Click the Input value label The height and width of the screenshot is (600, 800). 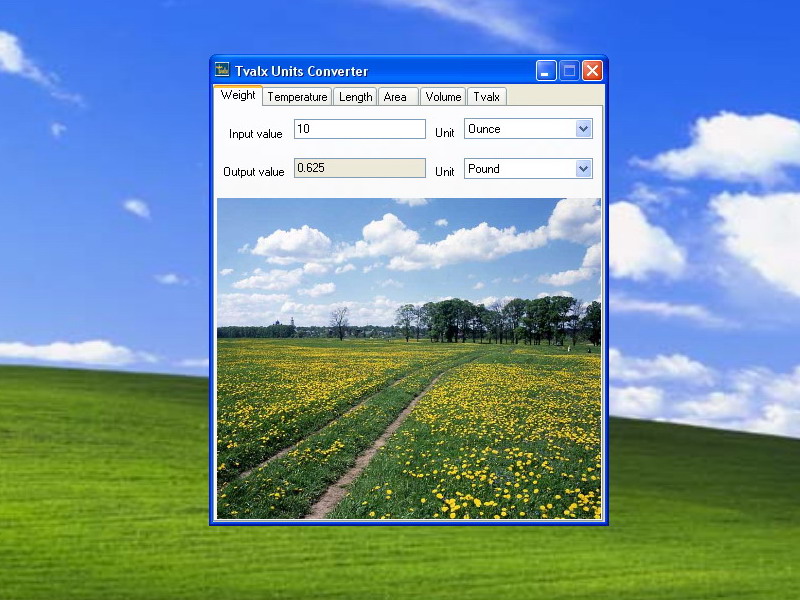(x=256, y=134)
